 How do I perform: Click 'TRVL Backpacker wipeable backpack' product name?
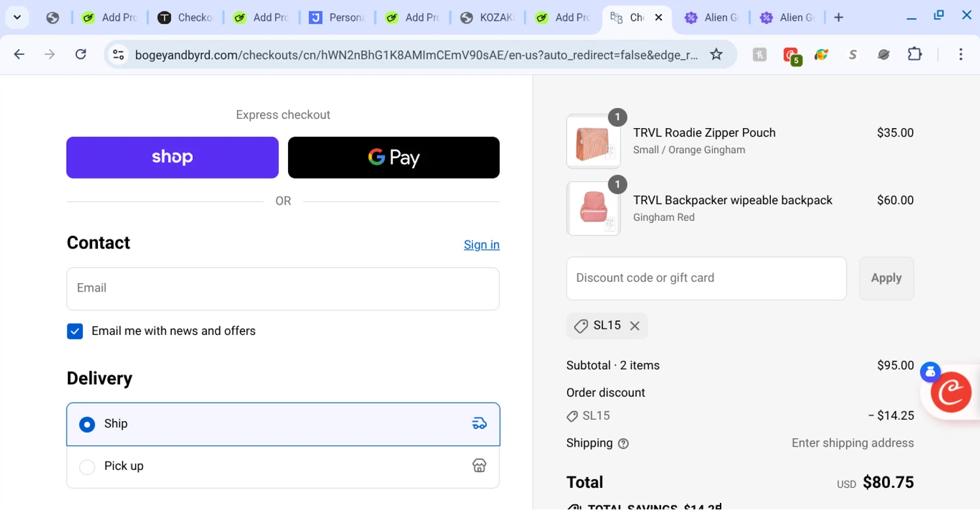click(x=732, y=200)
